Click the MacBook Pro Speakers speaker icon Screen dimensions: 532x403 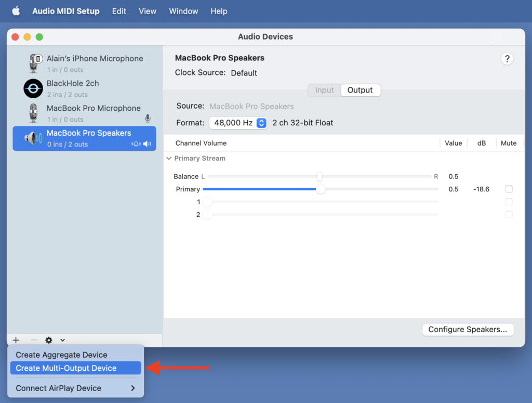pos(33,138)
